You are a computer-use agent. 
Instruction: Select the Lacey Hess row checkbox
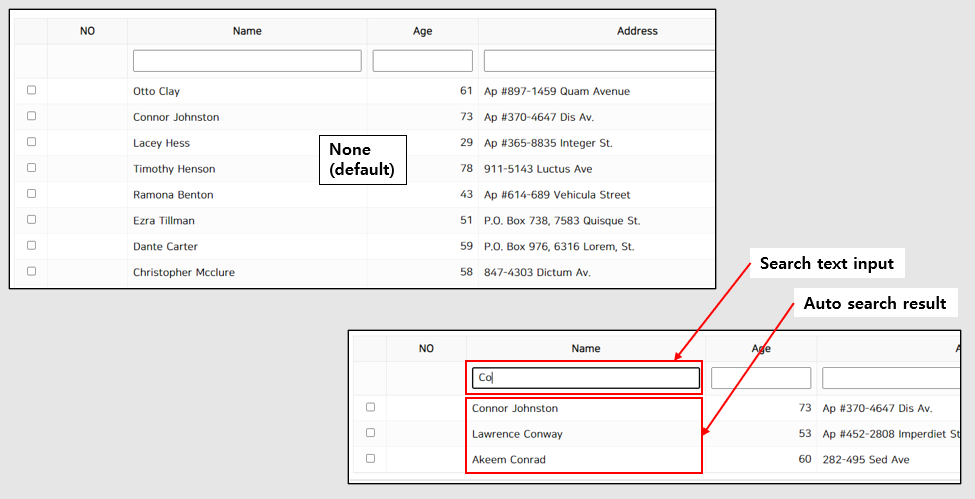(x=31, y=142)
